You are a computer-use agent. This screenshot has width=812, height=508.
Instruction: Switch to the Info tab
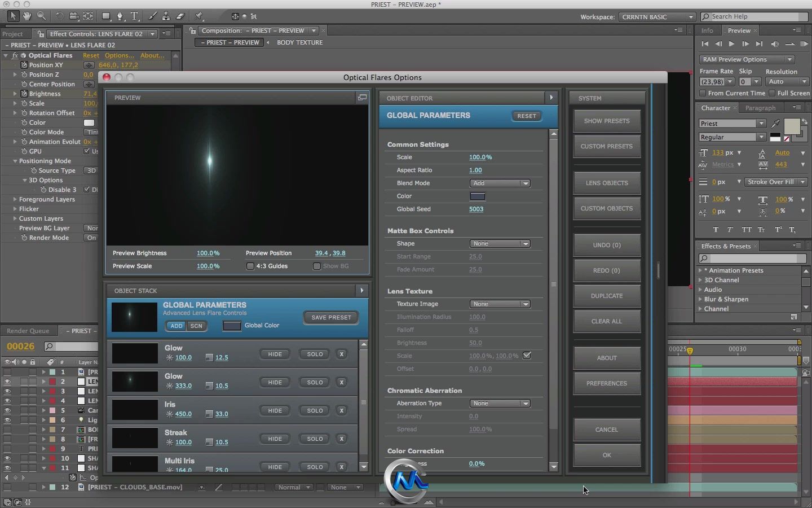point(707,30)
